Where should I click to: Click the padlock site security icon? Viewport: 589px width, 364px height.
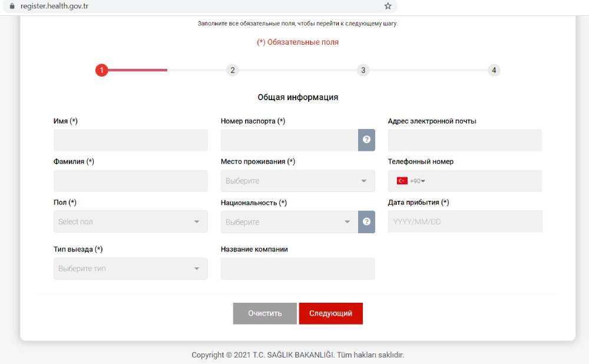(11, 6)
